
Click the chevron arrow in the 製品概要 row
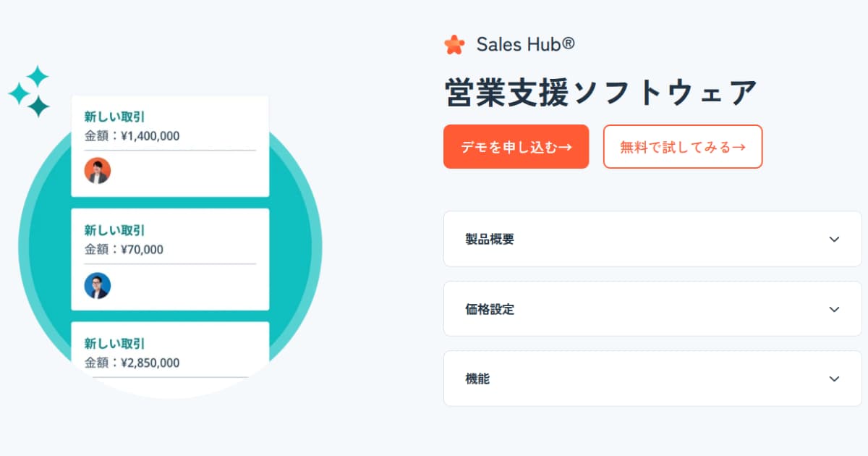coord(834,239)
